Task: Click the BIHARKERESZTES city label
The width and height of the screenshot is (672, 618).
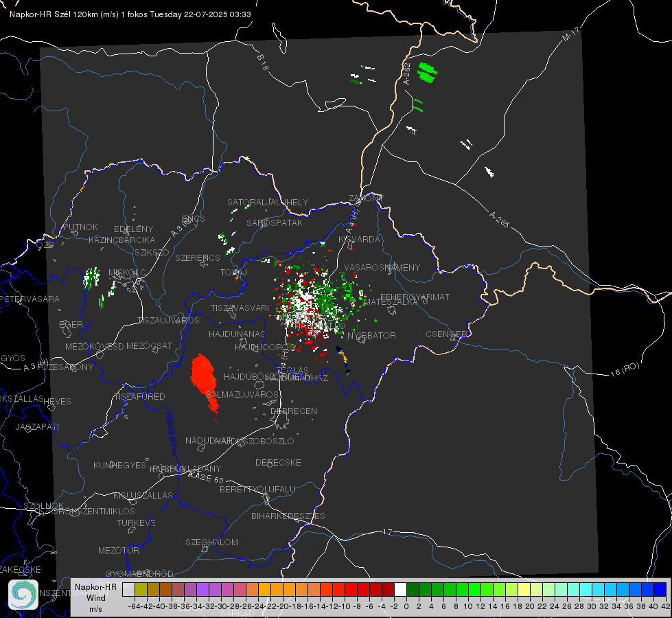Action: [x=288, y=516]
